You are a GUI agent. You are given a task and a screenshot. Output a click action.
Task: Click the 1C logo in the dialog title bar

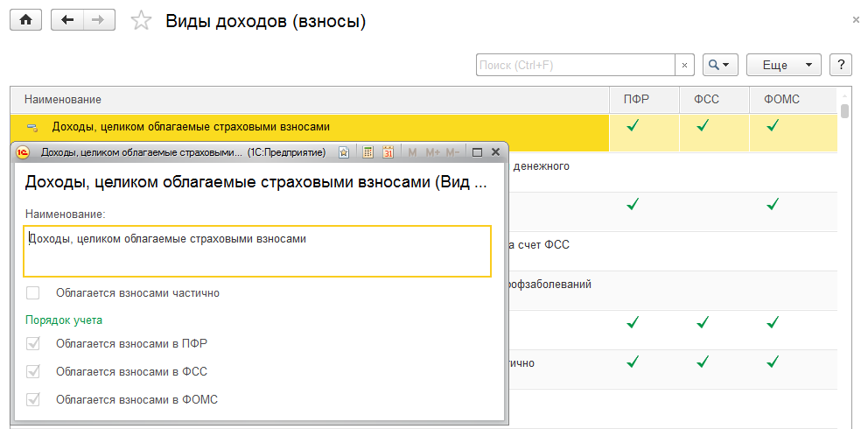coord(24,152)
